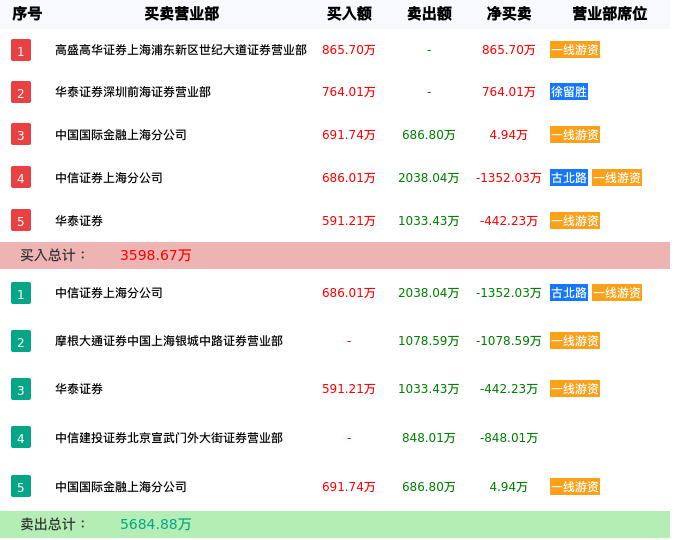
Task: Click green rank badge 3 in sell list
Action: coord(21,389)
